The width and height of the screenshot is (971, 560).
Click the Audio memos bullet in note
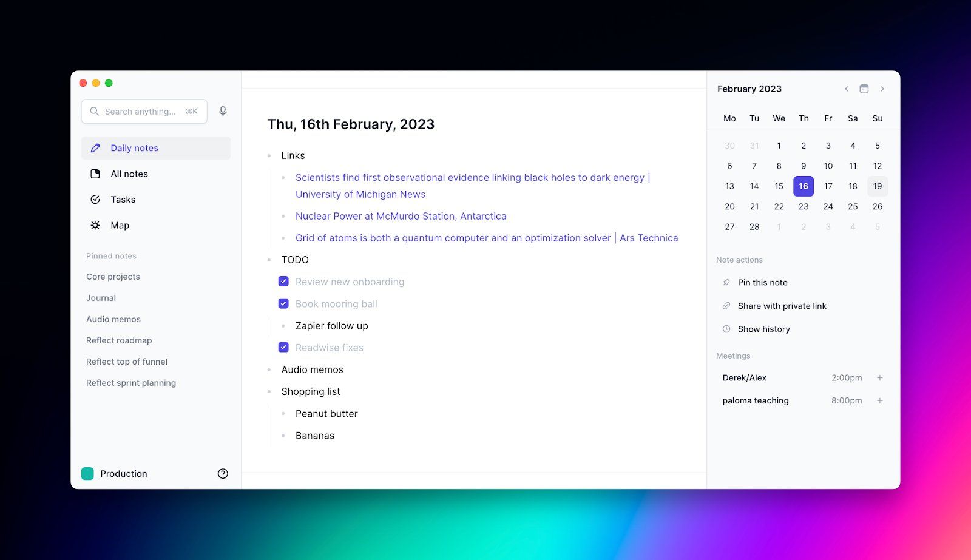click(313, 369)
